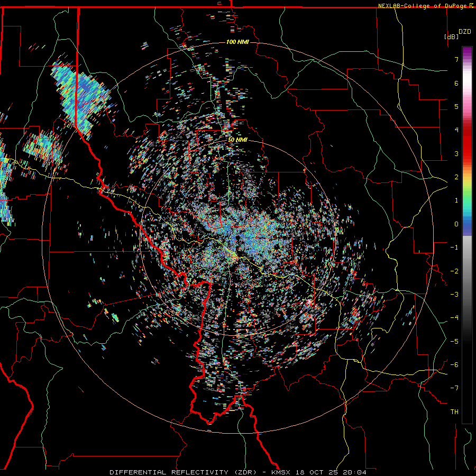Click the legend value -2
This screenshot has width=476, height=476.
(454, 271)
